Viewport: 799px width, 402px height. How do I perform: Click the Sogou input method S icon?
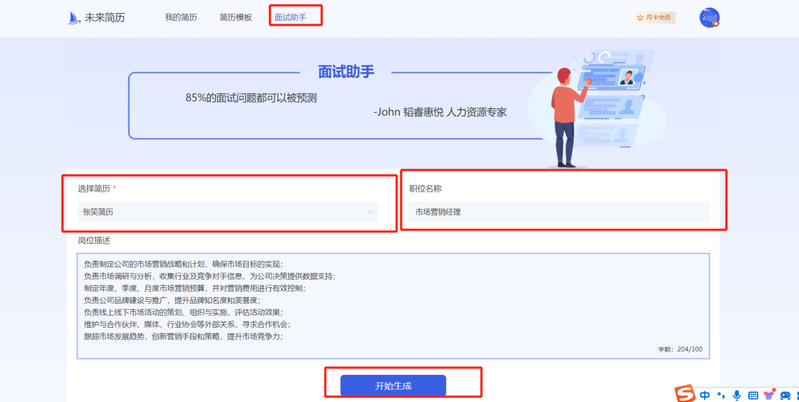[685, 394]
